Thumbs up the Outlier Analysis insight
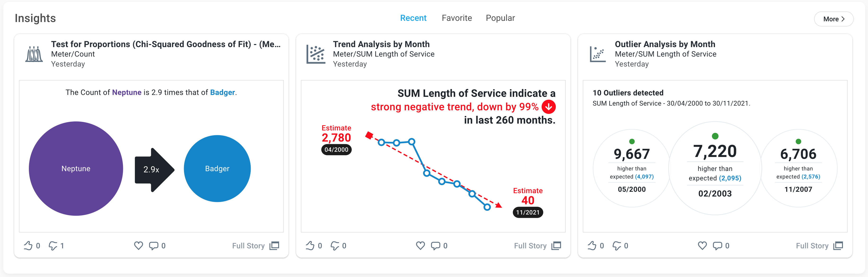The image size is (868, 277). coord(592,246)
